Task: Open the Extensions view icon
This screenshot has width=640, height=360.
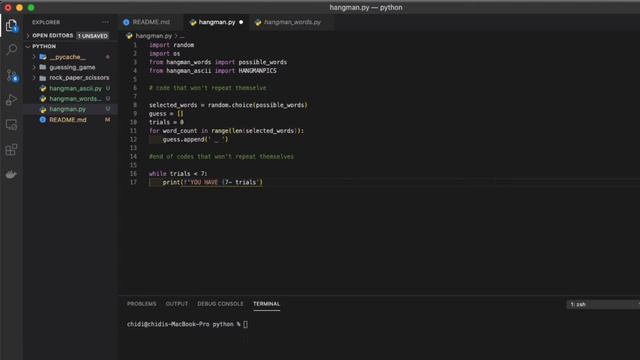Action: pyautogui.click(x=11, y=150)
